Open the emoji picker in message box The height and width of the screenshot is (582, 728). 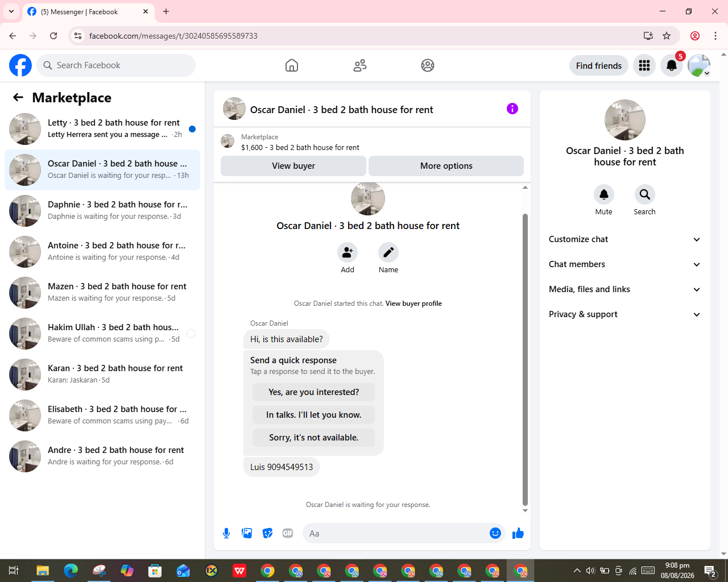495,533
